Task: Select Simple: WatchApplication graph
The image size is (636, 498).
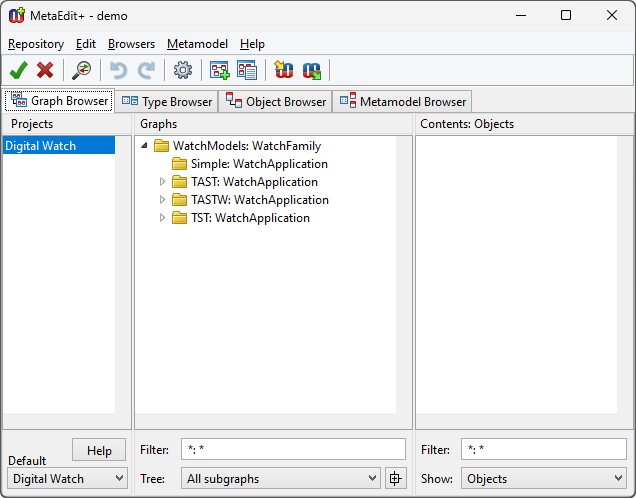Action: coord(259,164)
